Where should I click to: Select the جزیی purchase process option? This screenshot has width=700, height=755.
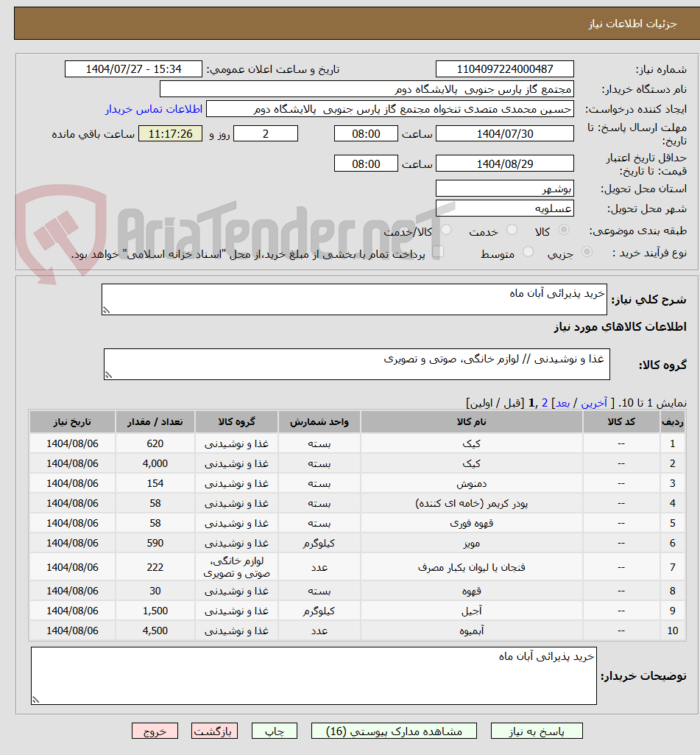coord(587,250)
